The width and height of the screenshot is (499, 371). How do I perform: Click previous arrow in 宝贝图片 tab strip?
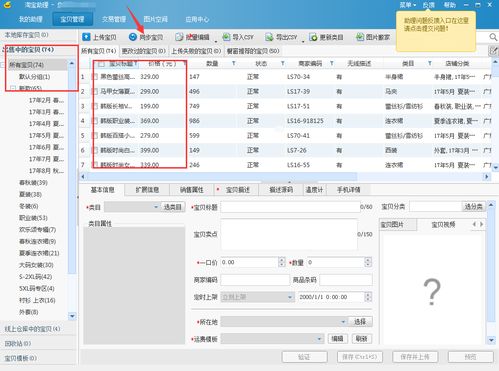tap(474, 224)
